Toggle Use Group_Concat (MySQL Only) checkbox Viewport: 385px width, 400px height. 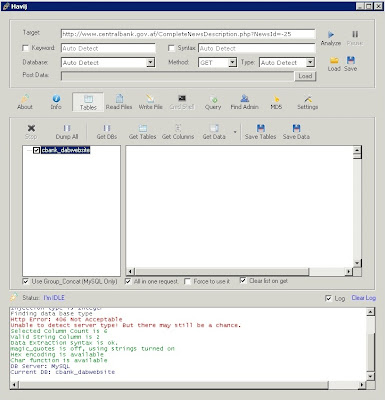point(26,282)
